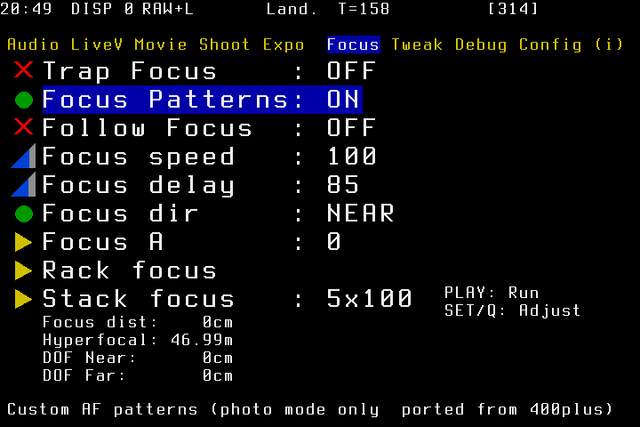The width and height of the screenshot is (640, 427).
Task: Select the Focus delay row label
Action: (x=138, y=186)
